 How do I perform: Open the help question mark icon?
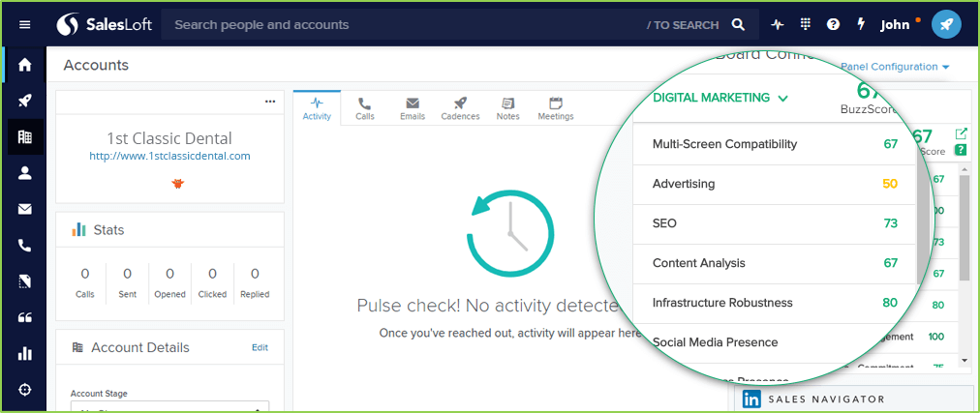coord(833,25)
